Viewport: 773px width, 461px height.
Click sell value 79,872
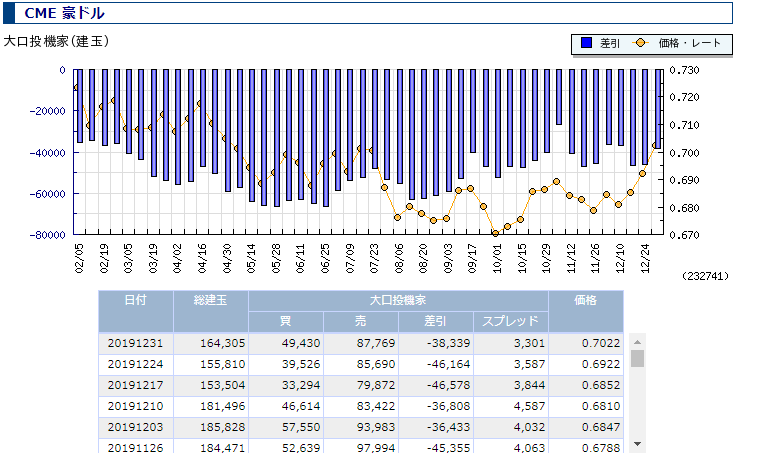pyautogui.click(x=376, y=385)
